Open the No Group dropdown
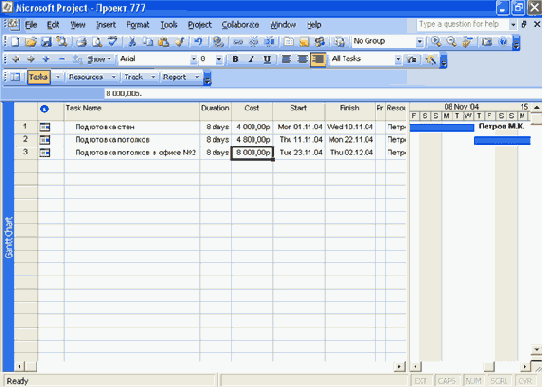Viewport: 542px width, 387px height. point(419,42)
